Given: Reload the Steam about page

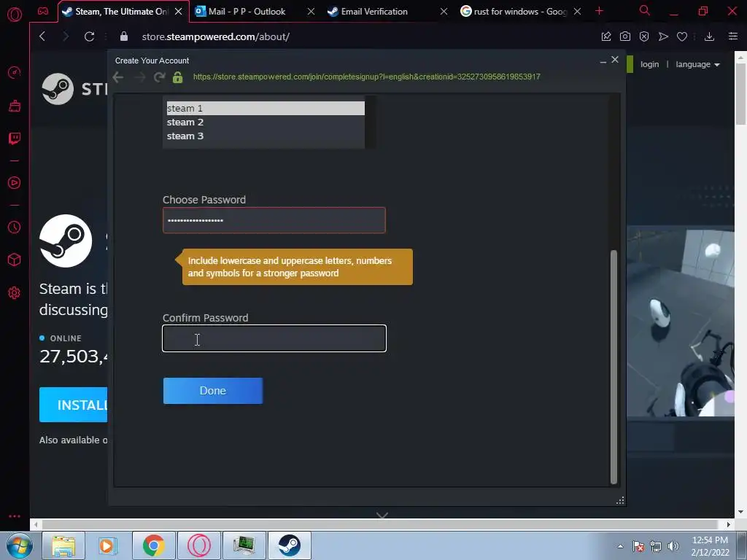Looking at the screenshot, I should point(89,36).
